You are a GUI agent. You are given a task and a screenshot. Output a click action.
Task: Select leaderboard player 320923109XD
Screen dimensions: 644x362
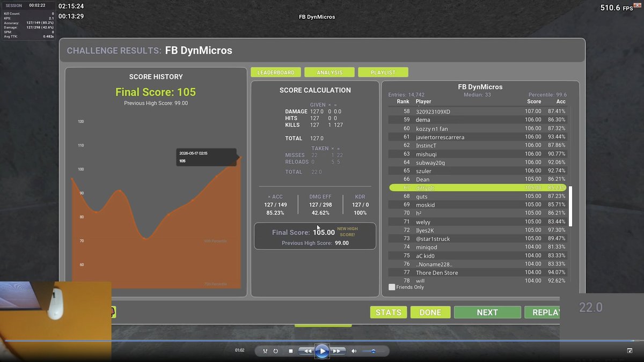478,112
